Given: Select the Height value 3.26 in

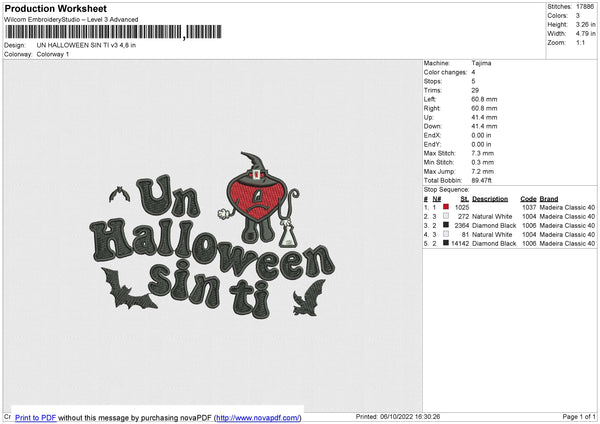Looking at the screenshot, I should coord(586,24).
